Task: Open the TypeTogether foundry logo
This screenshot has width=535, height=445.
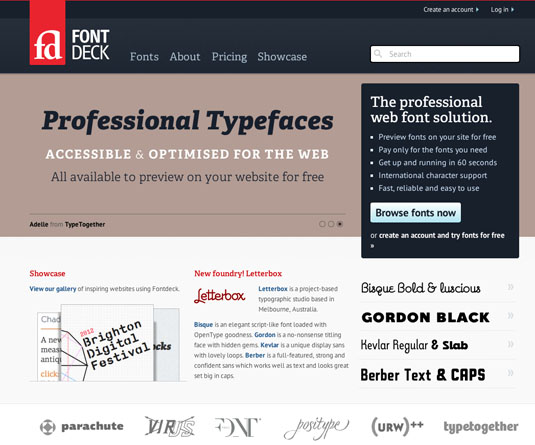Action: tap(481, 427)
